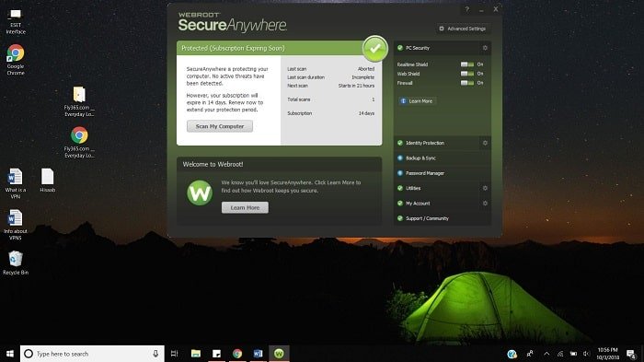Open Chrome from the taskbar
The image size is (644, 362).
(x=237, y=354)
